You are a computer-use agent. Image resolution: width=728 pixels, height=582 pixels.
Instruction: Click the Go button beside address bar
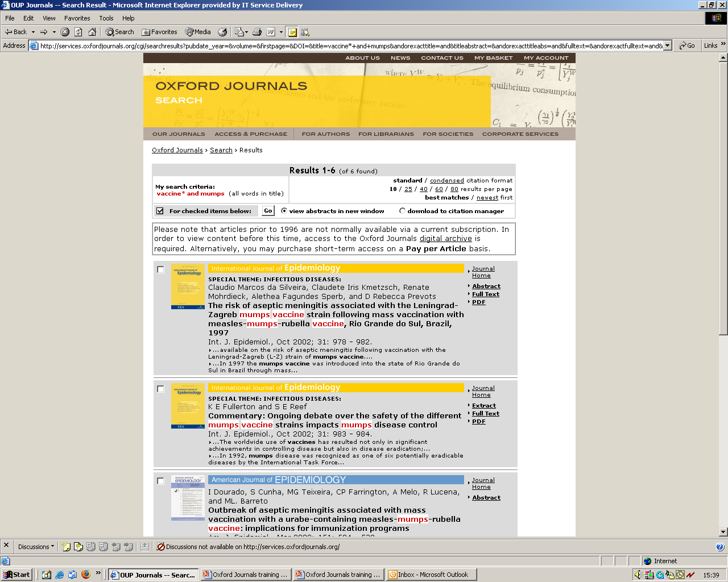pos(687,45)
